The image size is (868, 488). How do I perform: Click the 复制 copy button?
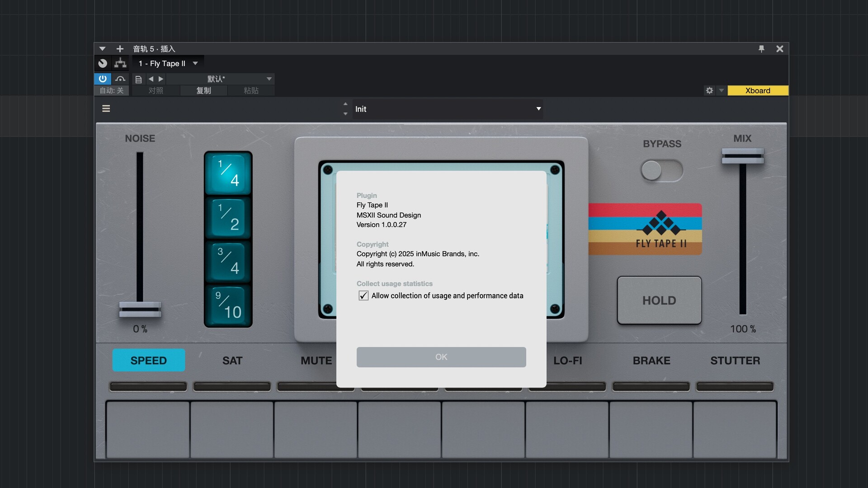click(203, 90)
